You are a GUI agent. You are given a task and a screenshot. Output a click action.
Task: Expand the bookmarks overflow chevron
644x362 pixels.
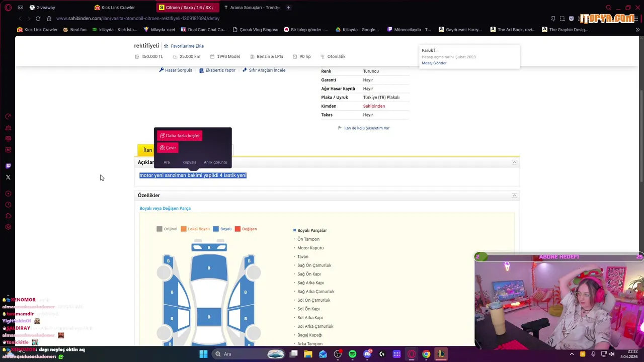[637, 30]
